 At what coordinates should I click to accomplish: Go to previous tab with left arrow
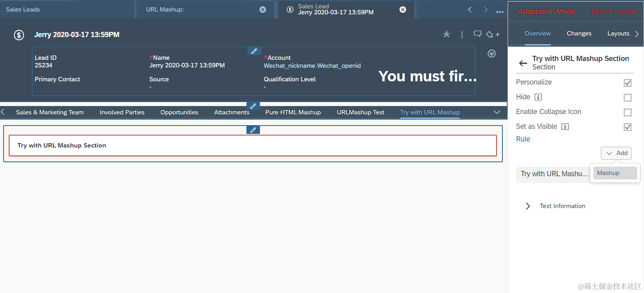tap(470, 10)
